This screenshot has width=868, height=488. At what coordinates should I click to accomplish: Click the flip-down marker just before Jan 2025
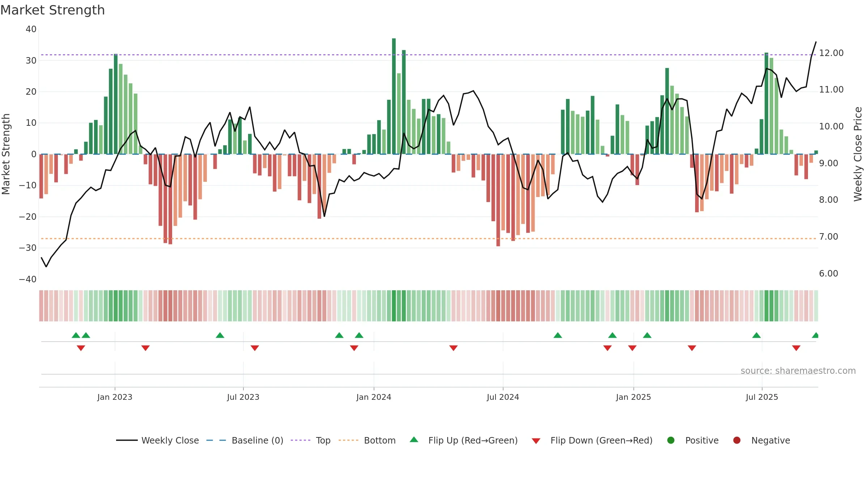[x=632, y=348]
